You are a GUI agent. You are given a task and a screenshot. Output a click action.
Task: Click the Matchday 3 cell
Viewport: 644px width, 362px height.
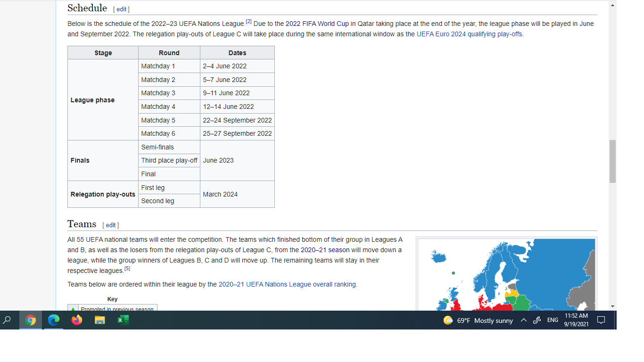tap(169, 93)
